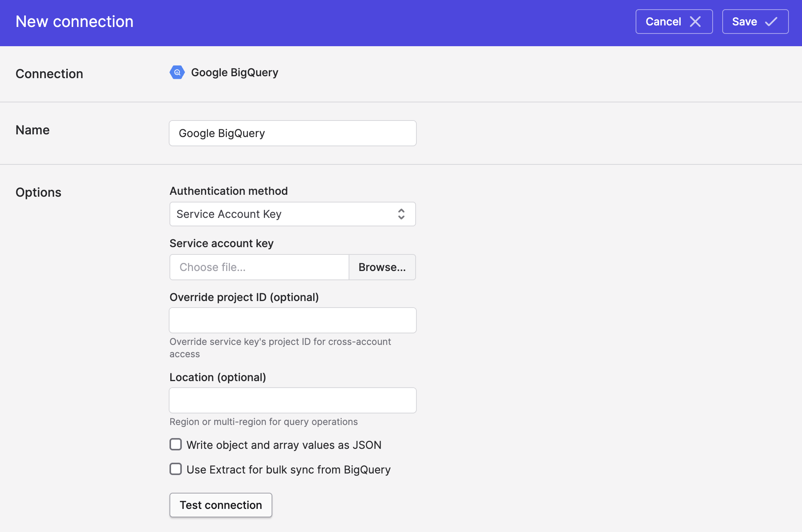Click the Use Extract for bulk sync label
Image resolution: width=802 pixels, height=532 pixels.
click(289, 470)
